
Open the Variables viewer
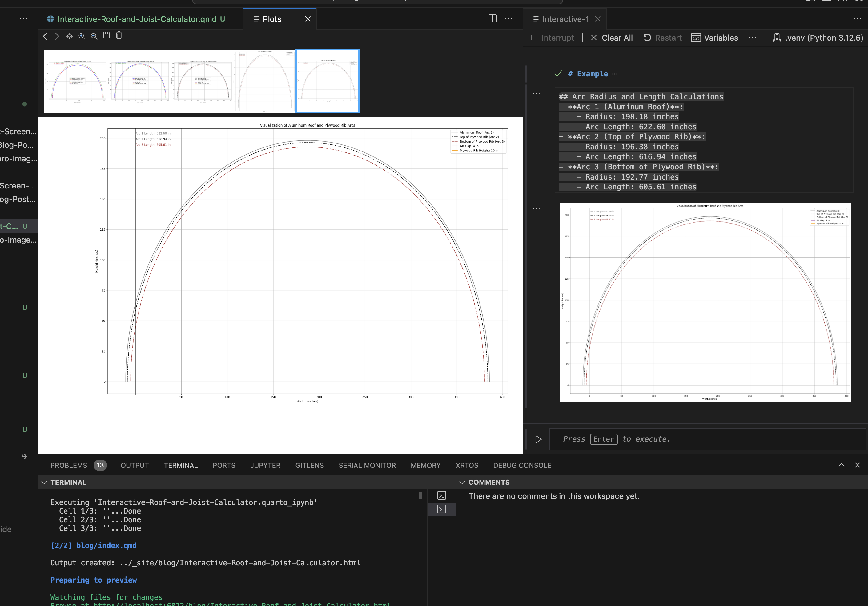coord(714,38)
